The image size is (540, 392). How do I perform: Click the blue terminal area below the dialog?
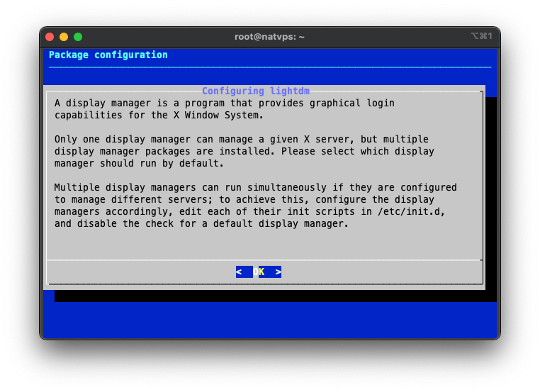[x=269, y=319]
